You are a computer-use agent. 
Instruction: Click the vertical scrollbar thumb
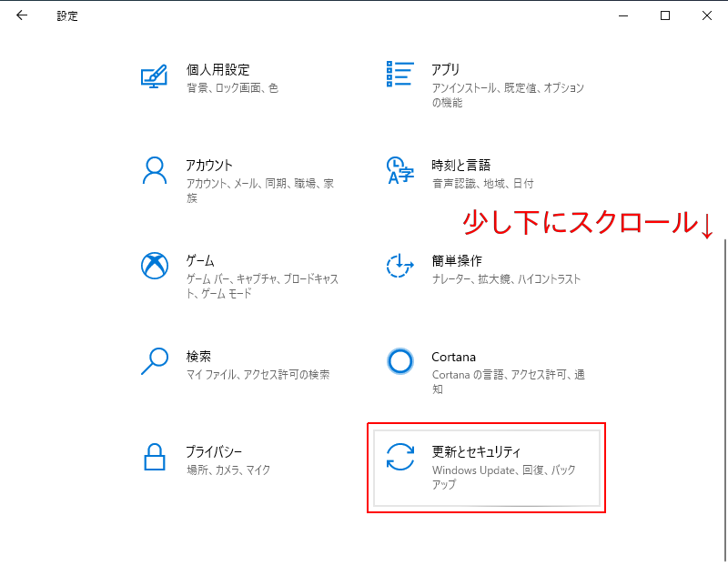click(x=724, y=400)
